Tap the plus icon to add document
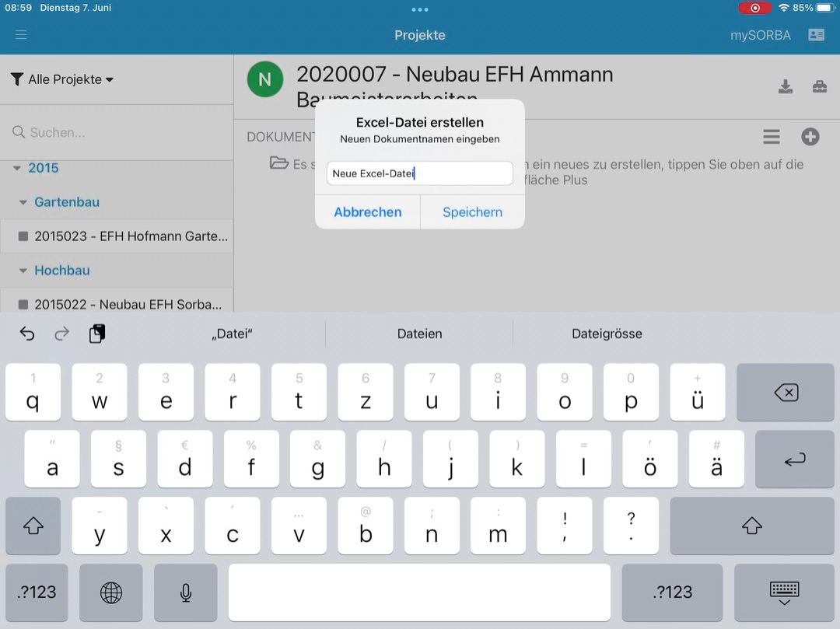The width and height of the screenshot is (840, 629). coord(810,137)
